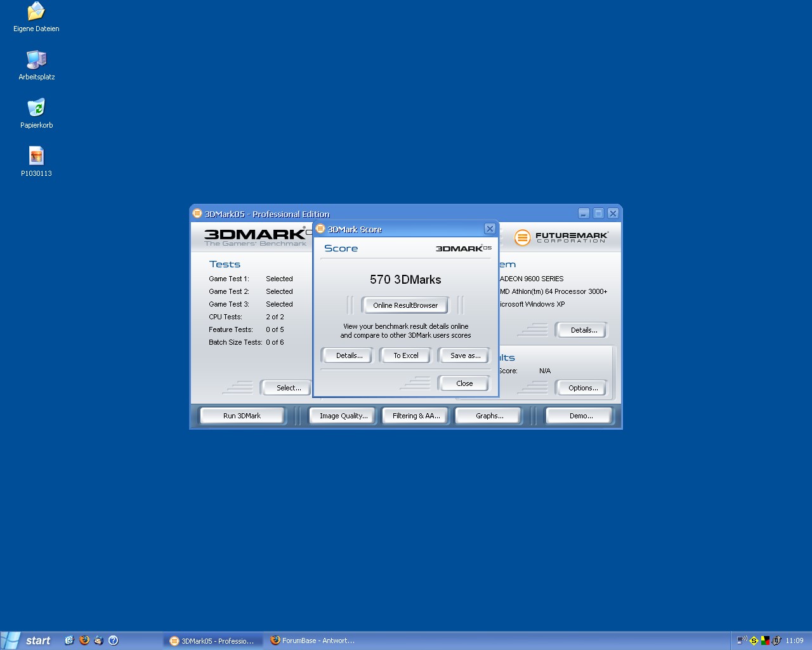Open the Eigene Dateien desktop folder
Screen dimensions: 812x650
(36, 17)
